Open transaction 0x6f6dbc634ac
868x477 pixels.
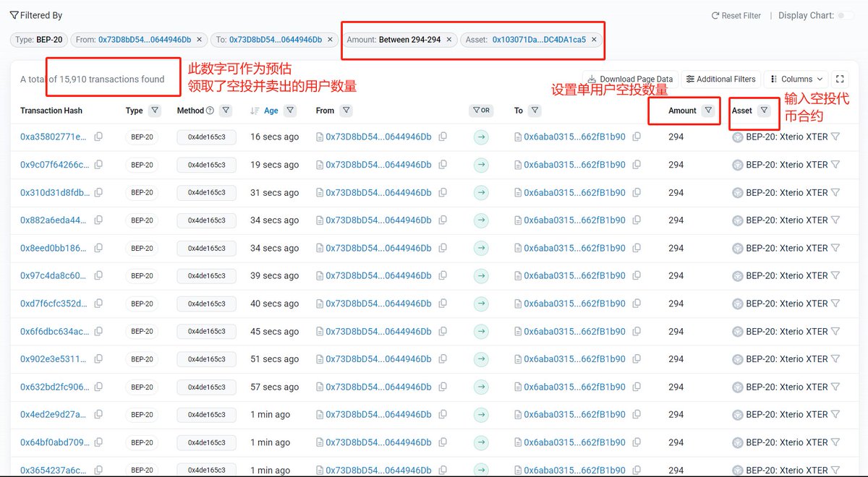click(x=55, y=331)
